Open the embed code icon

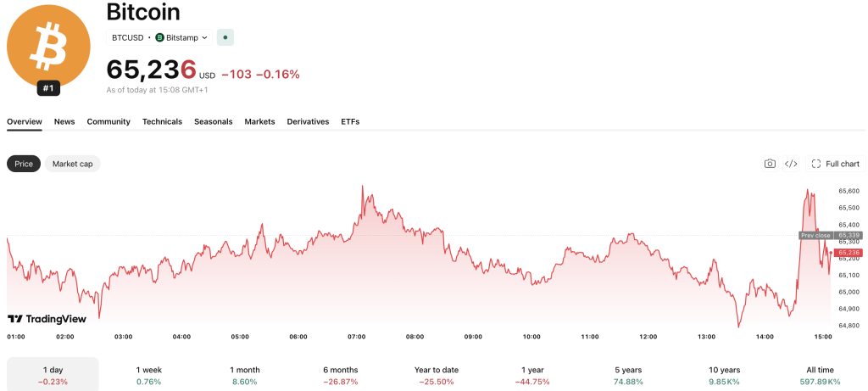click(x=791, y=164)
